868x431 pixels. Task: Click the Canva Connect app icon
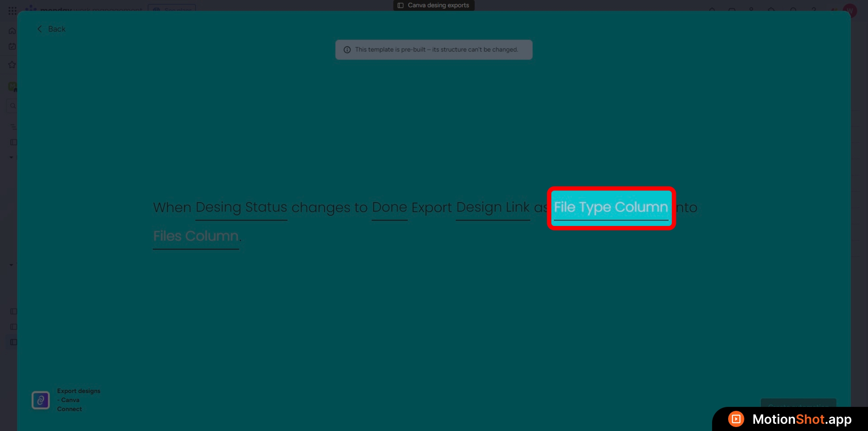click(x=41, y=400)
